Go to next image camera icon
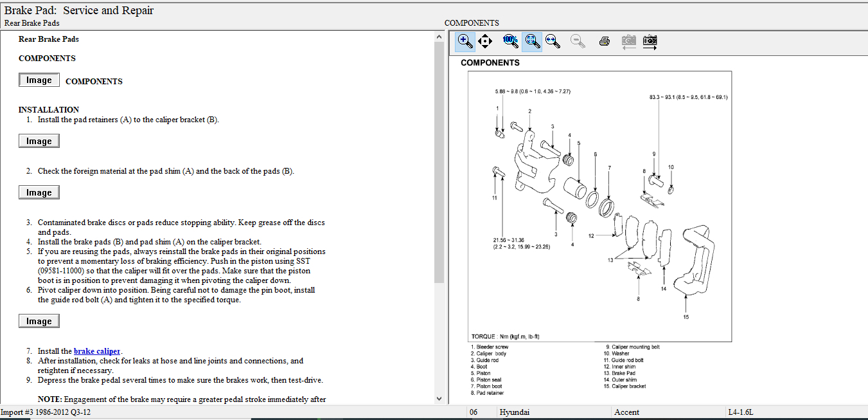The height and width of the screenshot is (420, 868). 650,42
